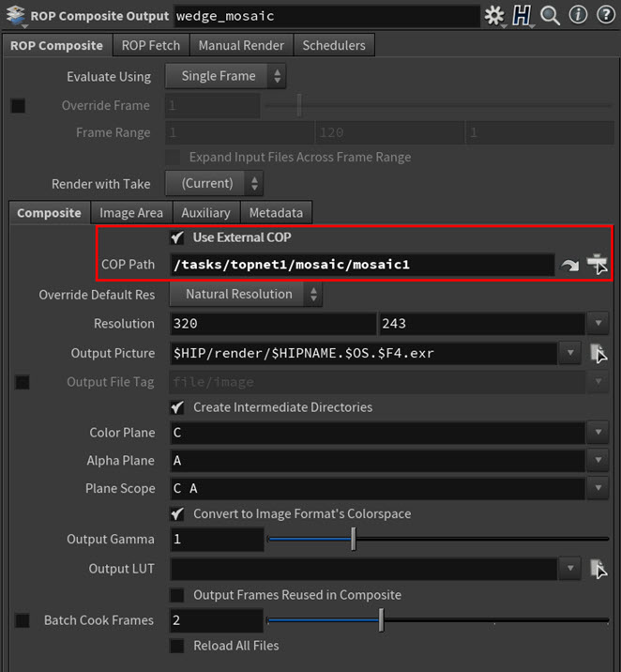Screen dimensions: 621x672
Task: Uncheck Convert to Image Format's Colorspace
Action: 177,514
